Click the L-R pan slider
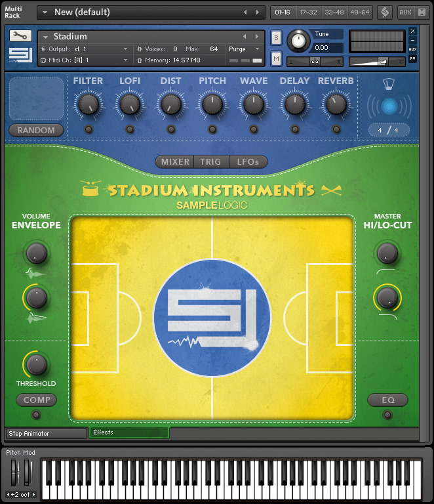The height and width of the screenshot is (504, 434). coord(315,62)
